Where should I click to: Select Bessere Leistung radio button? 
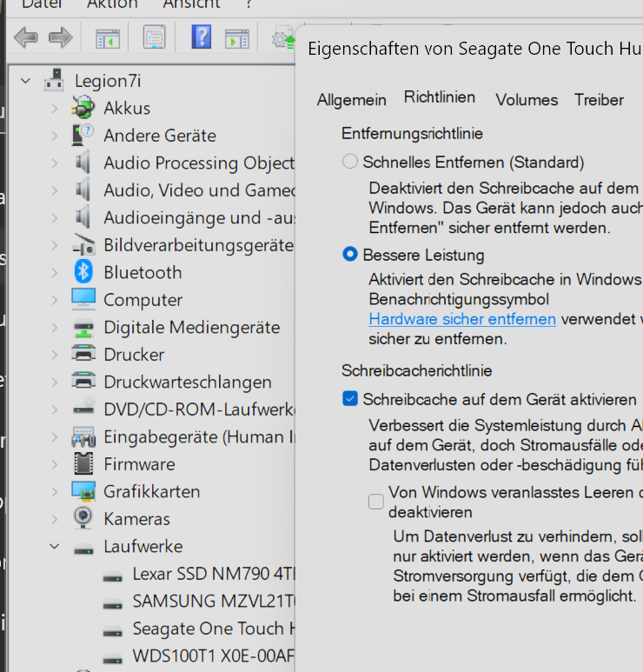350,255
